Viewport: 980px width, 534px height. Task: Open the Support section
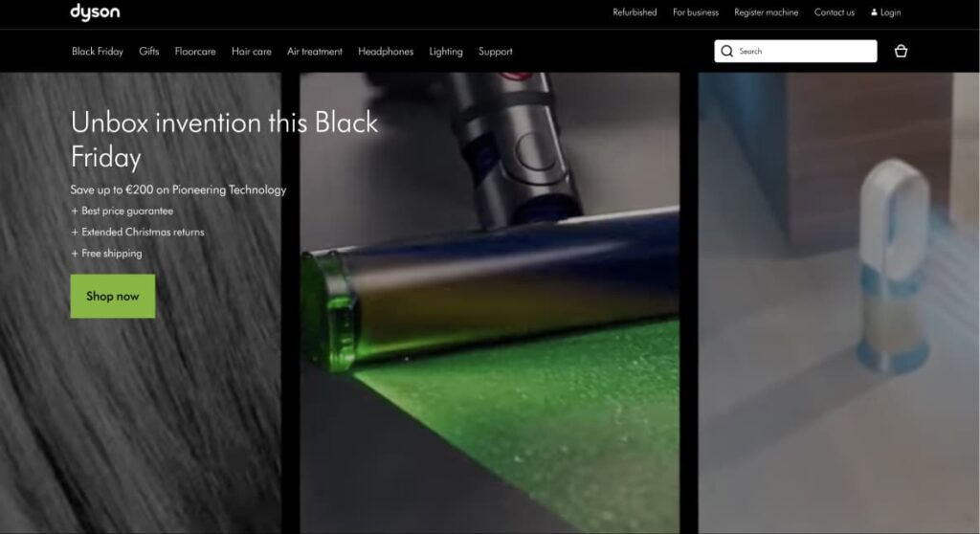[x=496, y=52]
